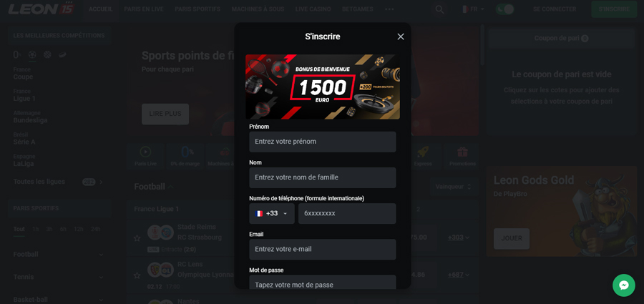Select the 3h time filter tab
This screenshot has height=304, width=644.
pos(49,229)
